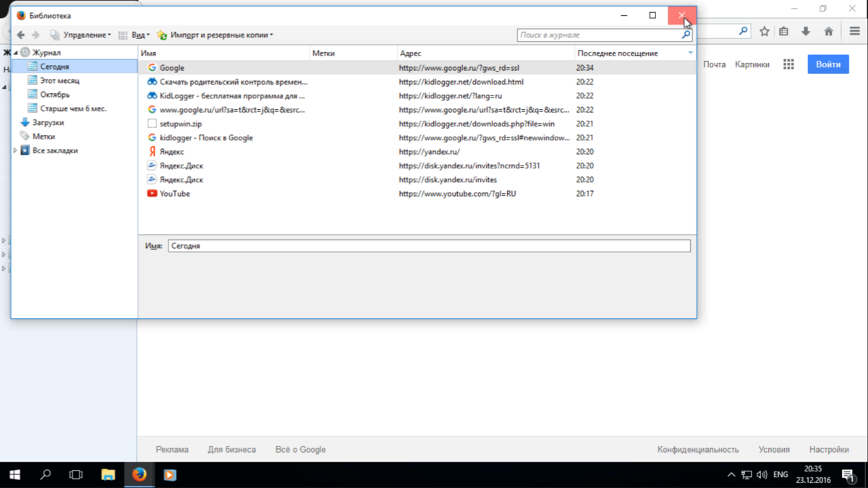Open File Explorer from the taskbar
This screenshot has height=488, width=868.
pyautogui.click(x=108, y=475)
